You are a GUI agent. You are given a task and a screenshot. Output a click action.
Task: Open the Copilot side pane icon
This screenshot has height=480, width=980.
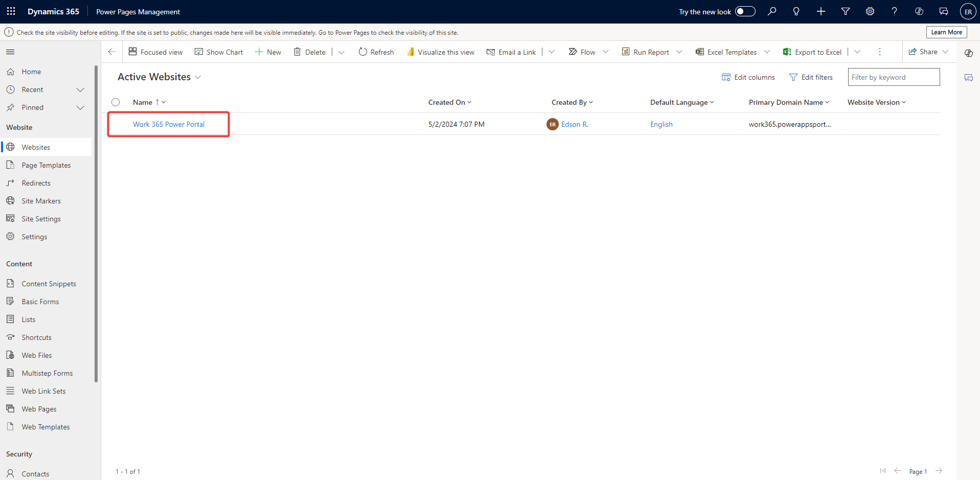point(968,53)
